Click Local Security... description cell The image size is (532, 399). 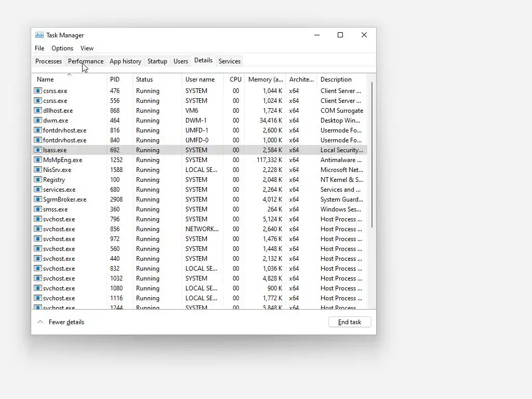click(x=342, y=150)
